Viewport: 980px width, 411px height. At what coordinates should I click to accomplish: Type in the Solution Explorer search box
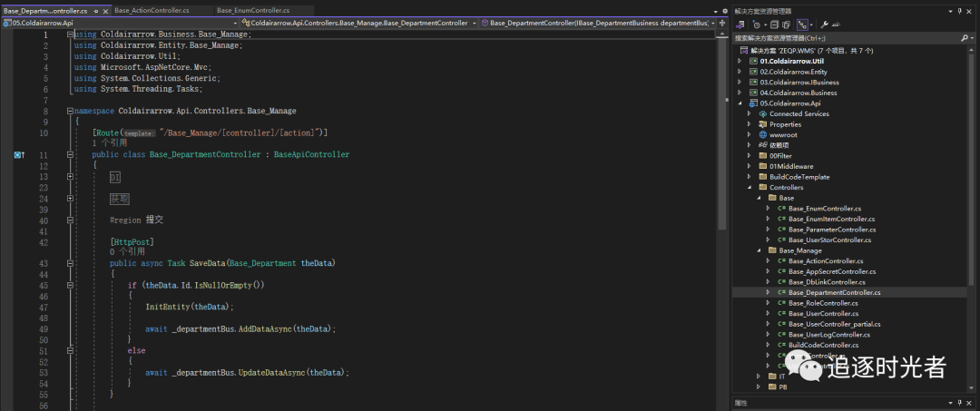click(845, 38)
